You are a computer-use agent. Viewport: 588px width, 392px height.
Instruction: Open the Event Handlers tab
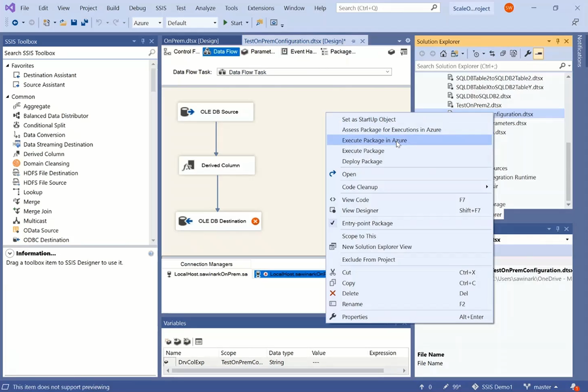[x=299, y=52]
